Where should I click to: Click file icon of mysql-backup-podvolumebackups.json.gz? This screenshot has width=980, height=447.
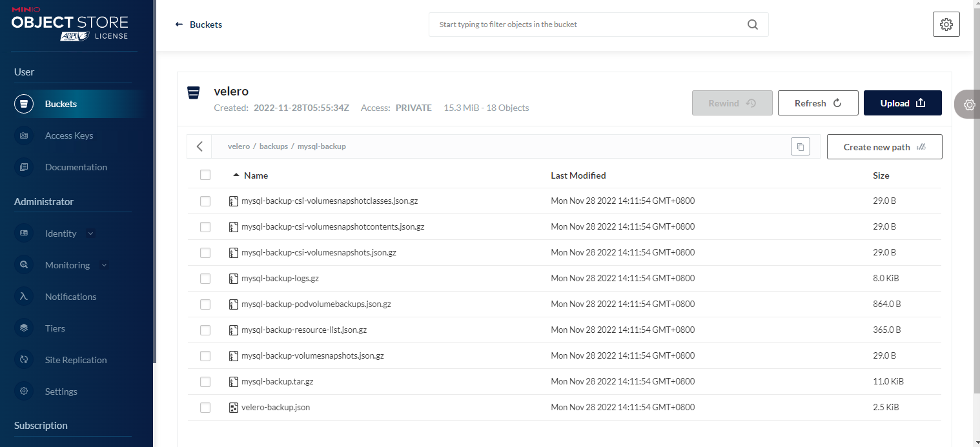pyautogui.click(x=234, y=304)
